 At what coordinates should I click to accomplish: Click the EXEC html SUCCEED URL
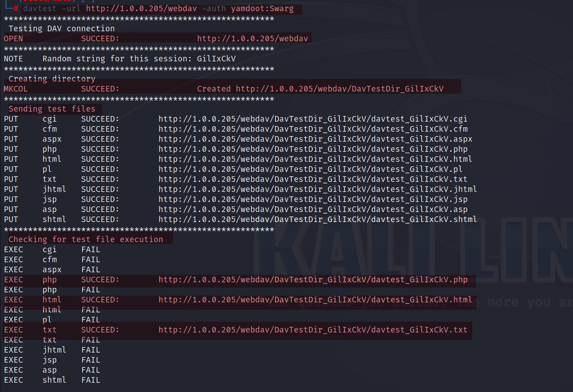pos(315,300)
